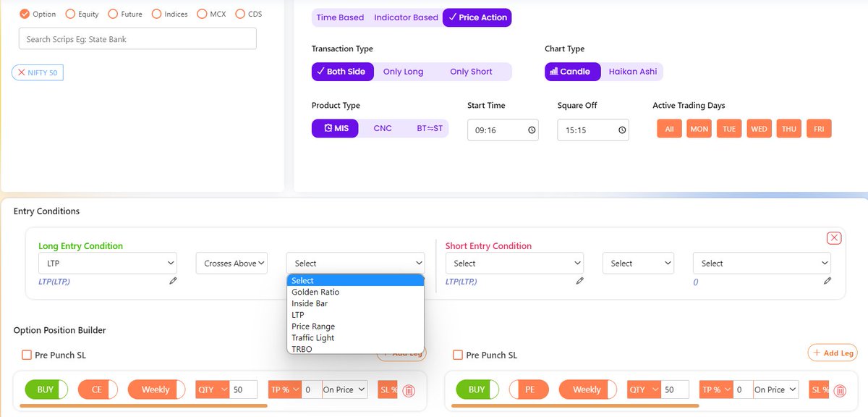The width and height of the screenshot is (868, 417).
Task: Open On Price dropdown on PE leg
Action: [x=775, y=389]
